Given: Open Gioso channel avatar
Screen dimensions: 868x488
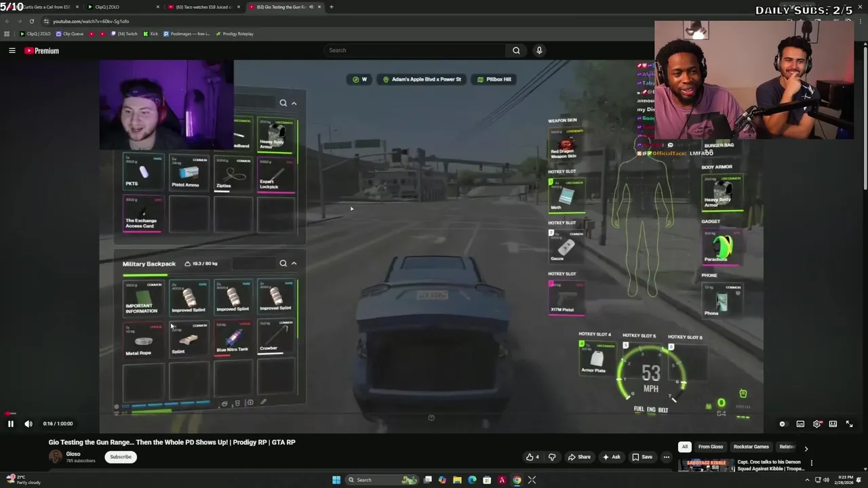Looking at the screenshot, I should click(x=56, y=457).
